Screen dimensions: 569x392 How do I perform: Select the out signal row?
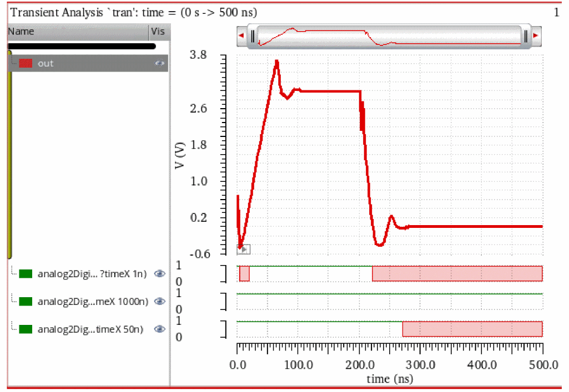pyautogui.click(x=88, y=63)
